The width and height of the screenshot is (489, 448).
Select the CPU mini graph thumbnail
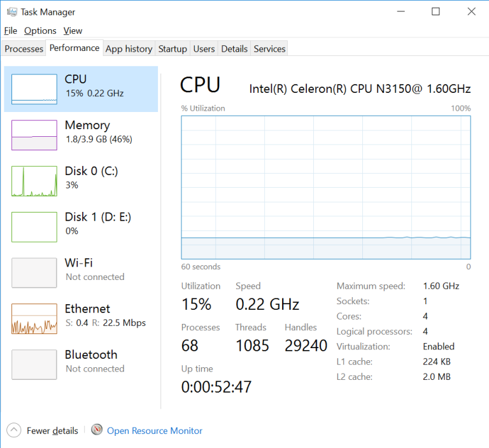(34, 89)
